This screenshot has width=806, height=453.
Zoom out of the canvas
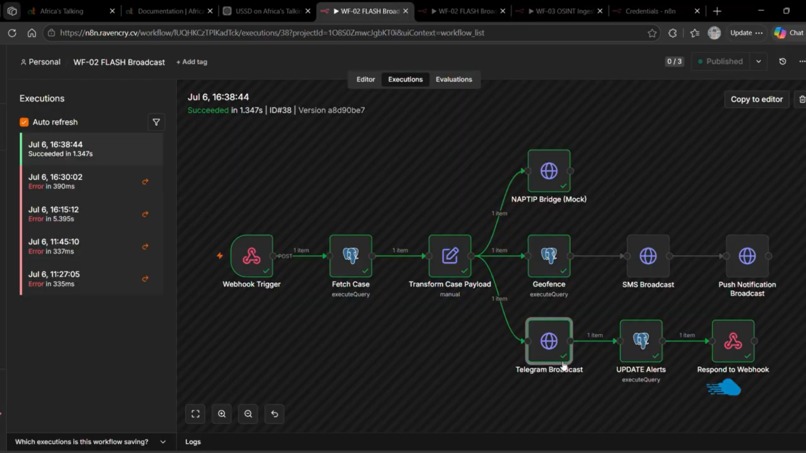click(248, 414)
